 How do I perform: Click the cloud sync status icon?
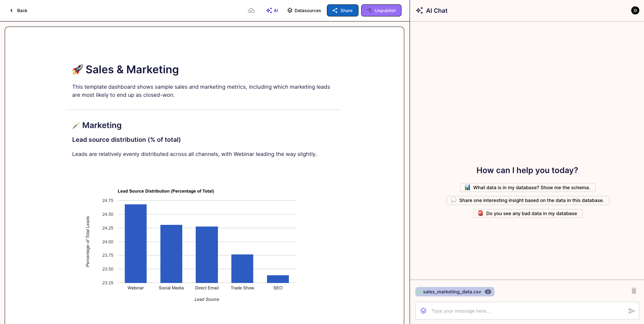(252, 10)
